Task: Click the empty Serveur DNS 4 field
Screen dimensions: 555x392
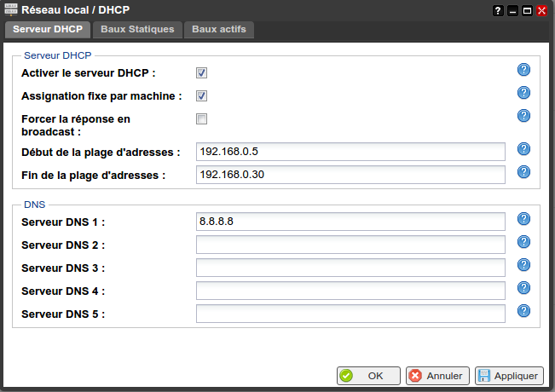Action: 350,291
